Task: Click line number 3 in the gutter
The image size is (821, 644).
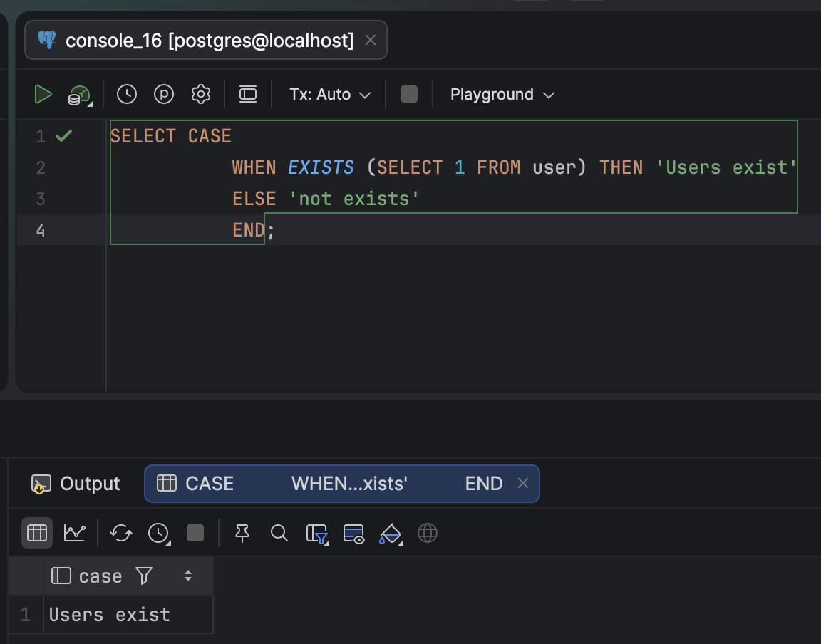Action: [x=41, y=199]
